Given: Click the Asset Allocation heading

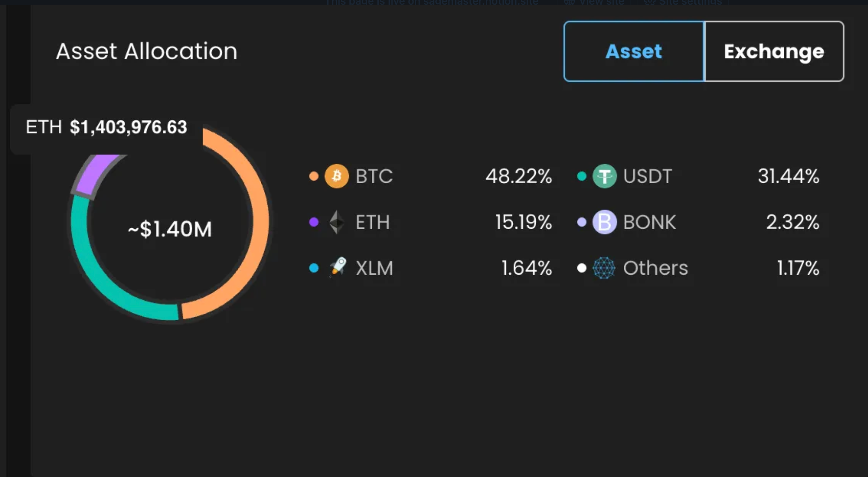Looking at the screenshot, I should pyautogui.click(x=147, y=51).
